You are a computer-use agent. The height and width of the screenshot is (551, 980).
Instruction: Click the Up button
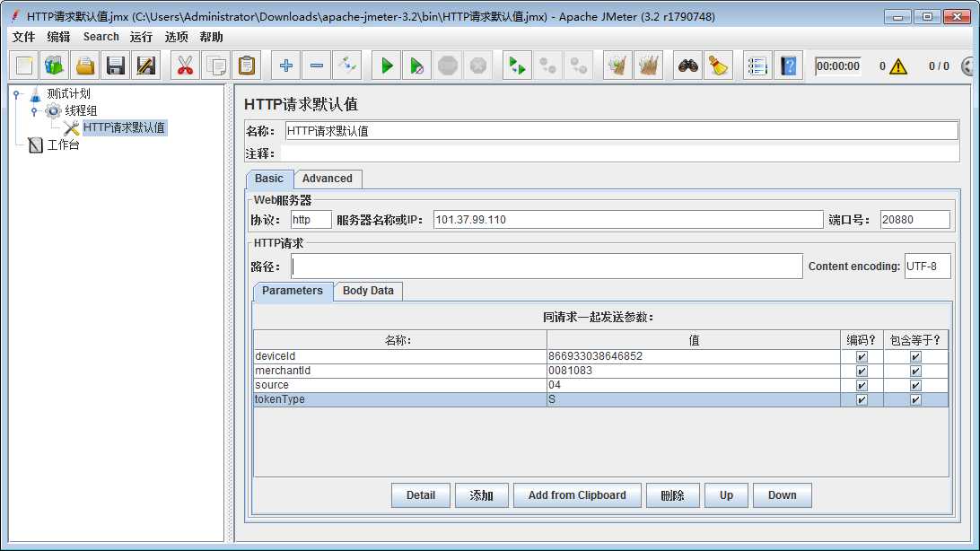pyautogui.click(x=726, y=495)
